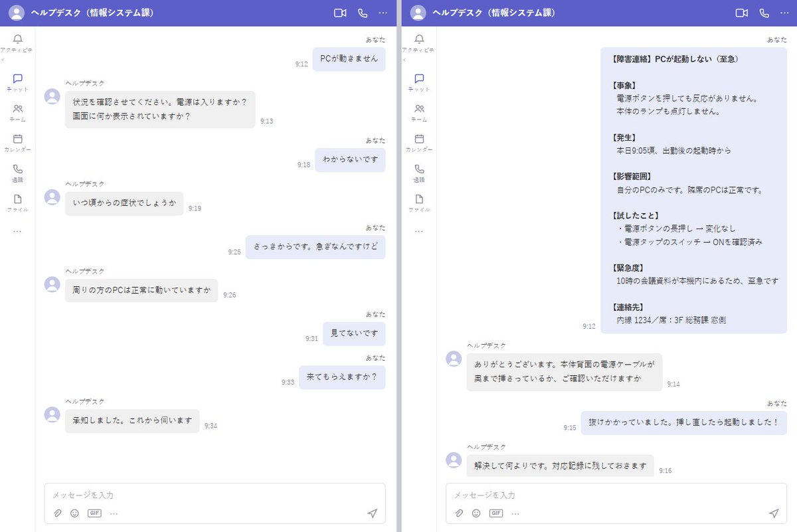
Task: Select helpdesk message about 電源ケーブル
Action: tap(565, 372)
